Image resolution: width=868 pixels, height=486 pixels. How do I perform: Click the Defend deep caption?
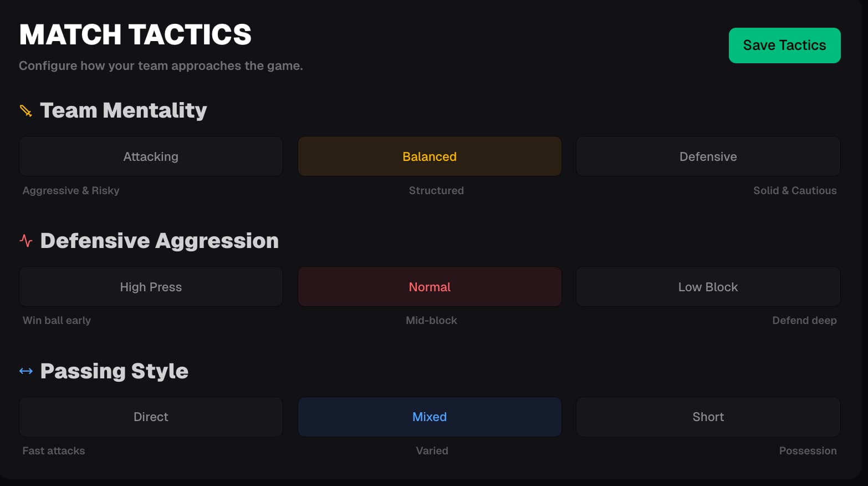pos(804,320)
